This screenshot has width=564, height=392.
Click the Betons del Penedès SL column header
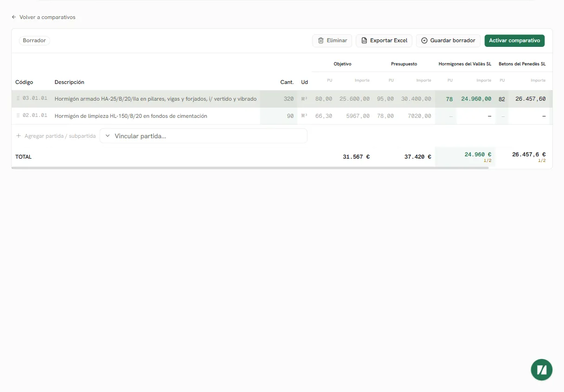[522, 64]
